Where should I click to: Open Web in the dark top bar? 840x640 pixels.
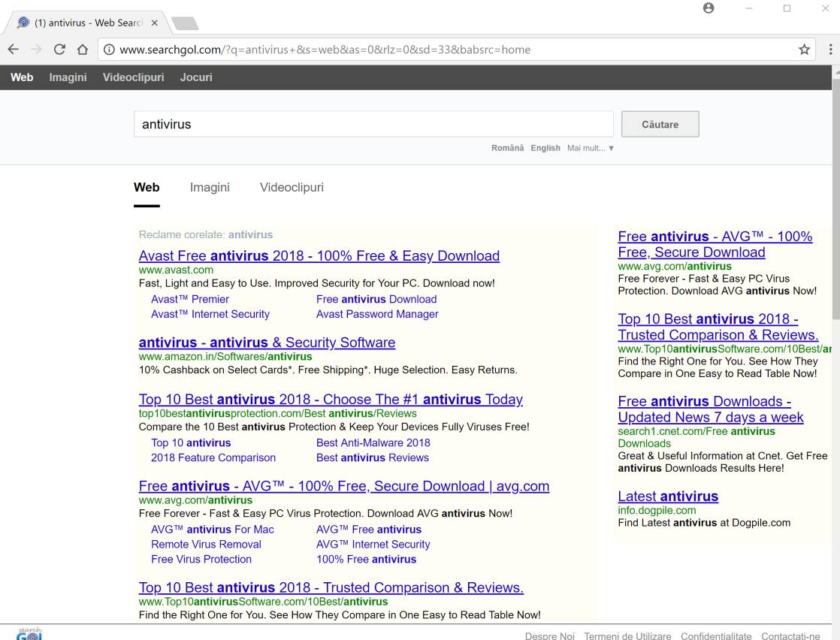click(x=22, y=77)
